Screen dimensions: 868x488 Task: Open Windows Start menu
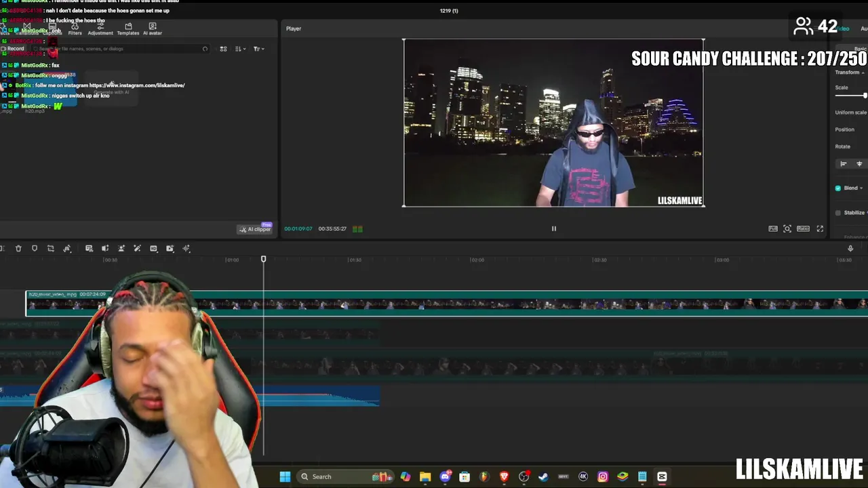285,476
